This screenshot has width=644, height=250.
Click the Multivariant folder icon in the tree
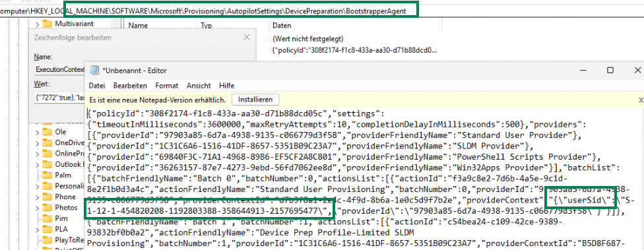point(48,23)
